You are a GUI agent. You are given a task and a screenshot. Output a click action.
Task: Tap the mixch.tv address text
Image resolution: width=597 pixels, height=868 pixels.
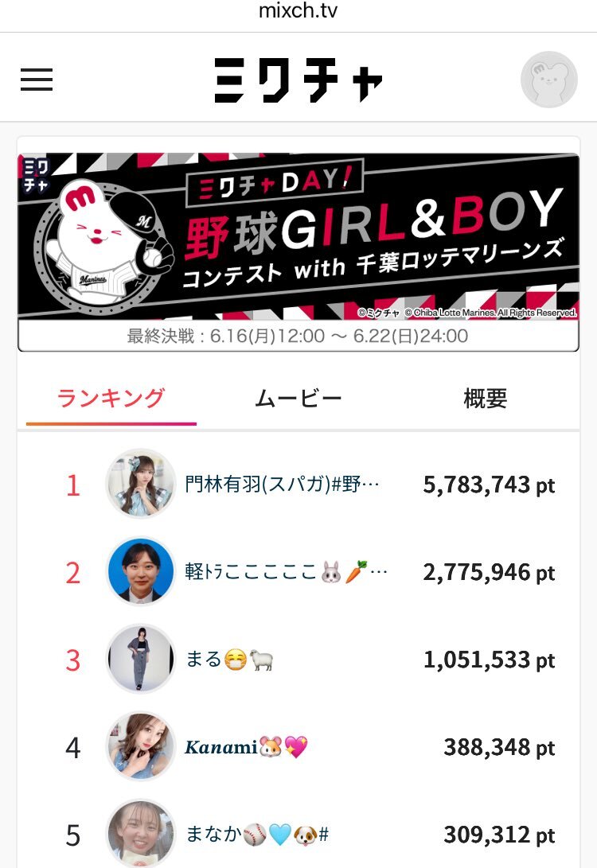(298, 10)
